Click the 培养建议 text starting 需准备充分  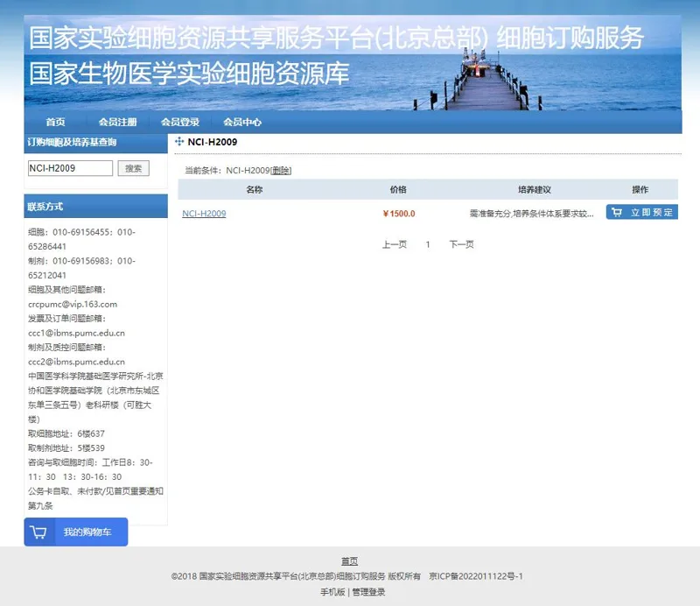click(531, 214)
